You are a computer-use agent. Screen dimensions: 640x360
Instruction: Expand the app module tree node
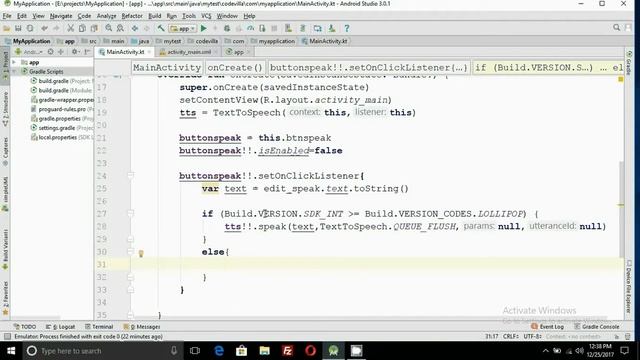point(14,62)
